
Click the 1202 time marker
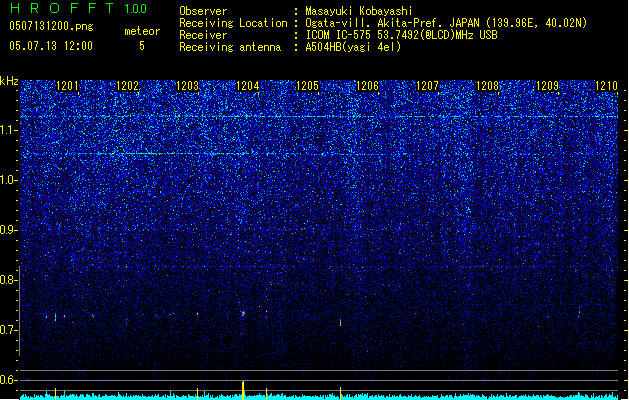127,86
